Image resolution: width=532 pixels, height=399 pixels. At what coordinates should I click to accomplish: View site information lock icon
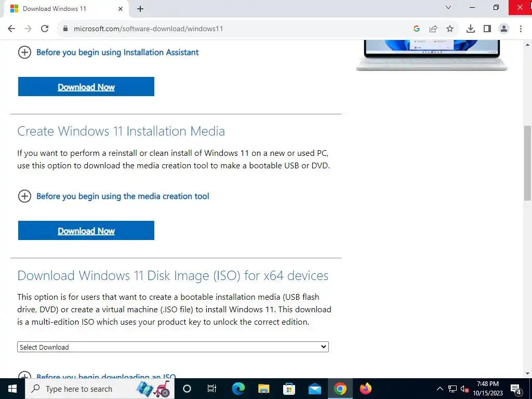click(65, 29)
